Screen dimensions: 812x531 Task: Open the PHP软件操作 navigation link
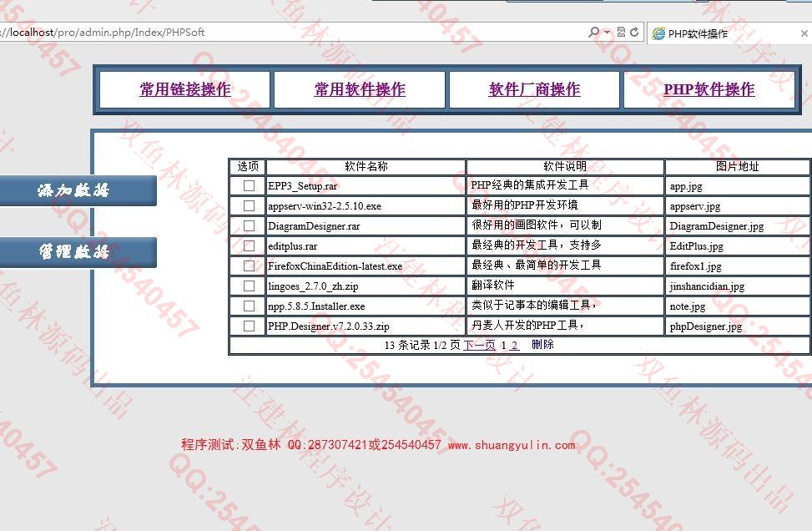tap(709, 89)
